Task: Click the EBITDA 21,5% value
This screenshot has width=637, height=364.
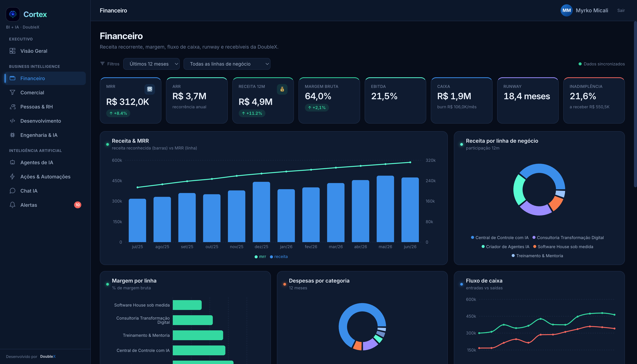Action: coord(384,96)
